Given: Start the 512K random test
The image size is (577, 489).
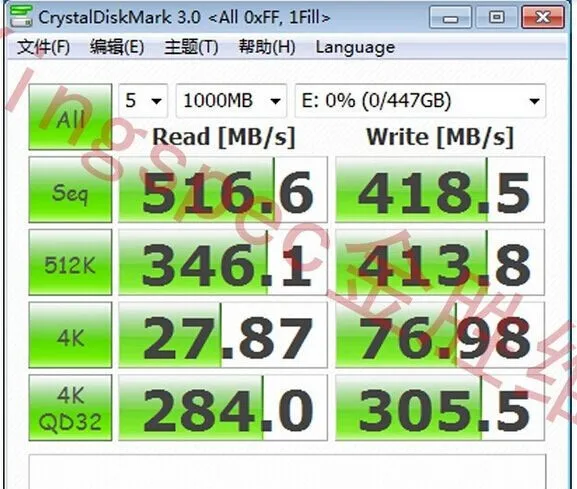Looking at the screenshot, I should tap(70, 262).
